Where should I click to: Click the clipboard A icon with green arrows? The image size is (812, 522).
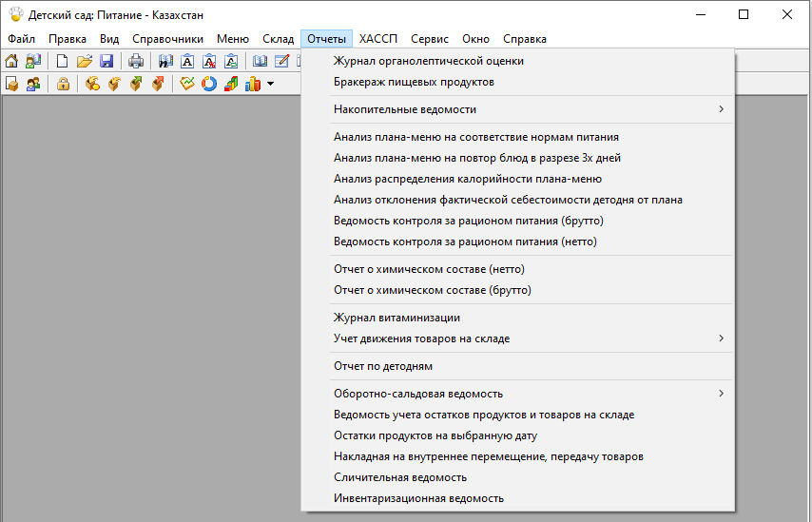[x=231, y=61]
